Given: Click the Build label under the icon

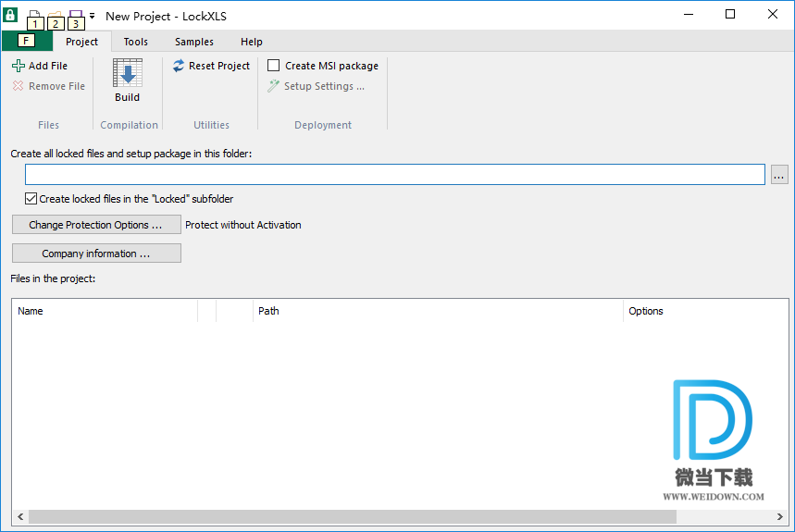Looking at the screenshot, I should coord(128,97).
